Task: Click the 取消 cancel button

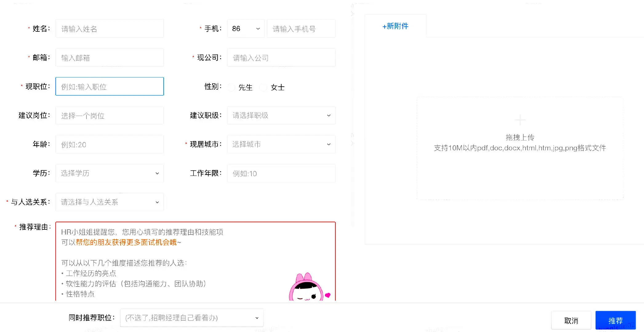Action: click(571, 321)
